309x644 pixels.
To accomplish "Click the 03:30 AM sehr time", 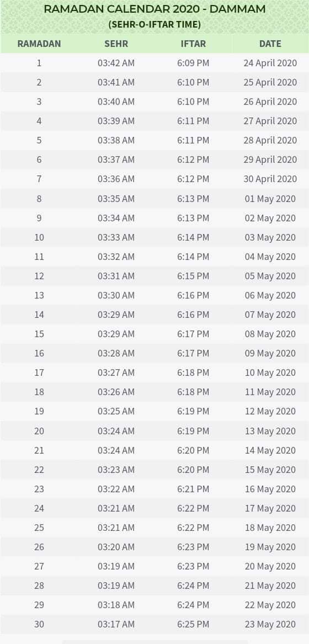I will (x=116, y=295).
